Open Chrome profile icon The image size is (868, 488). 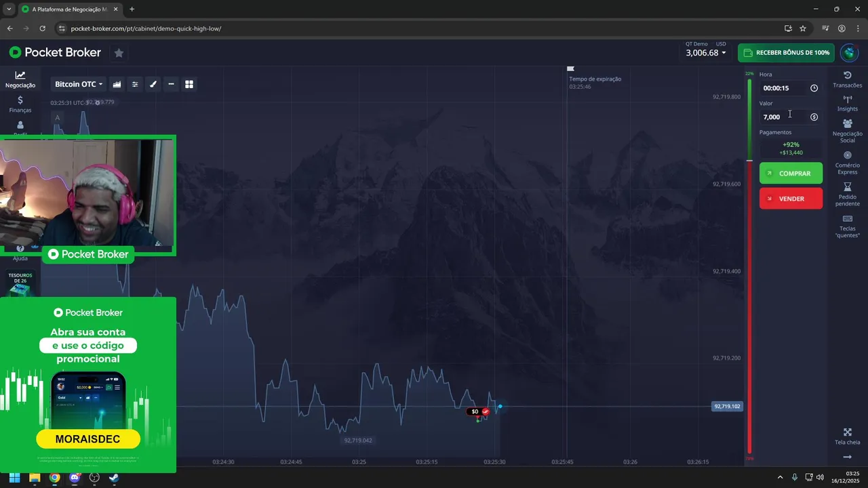842,28
